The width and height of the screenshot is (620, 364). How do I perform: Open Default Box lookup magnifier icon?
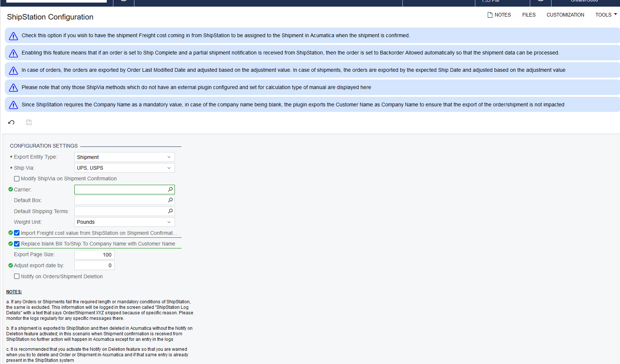170,200
